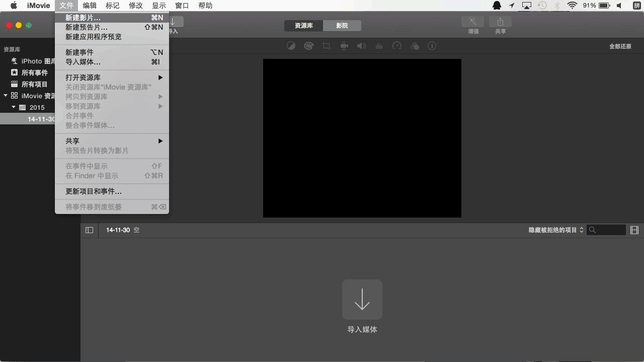Click the 导入媒体 import area
The image size is (644, 362).
tap(362, 300)
